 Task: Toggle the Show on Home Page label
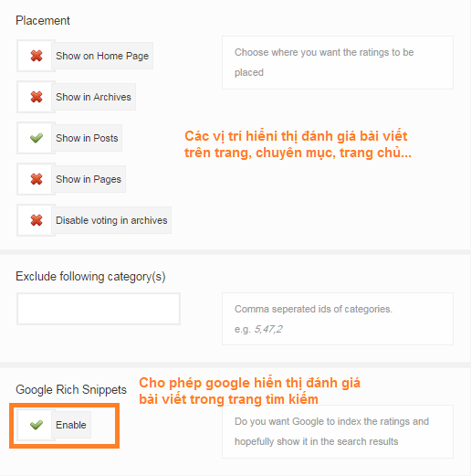click(x=102, y=56)
